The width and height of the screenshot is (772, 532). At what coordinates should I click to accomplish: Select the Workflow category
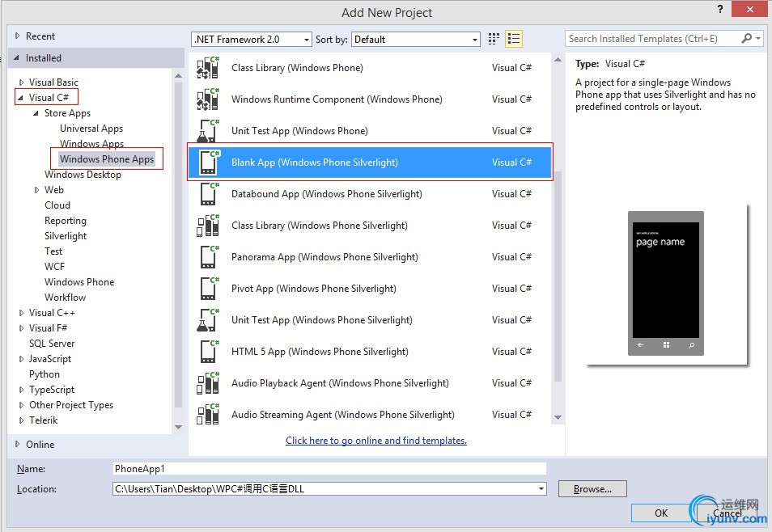click(x=65, y=298)
